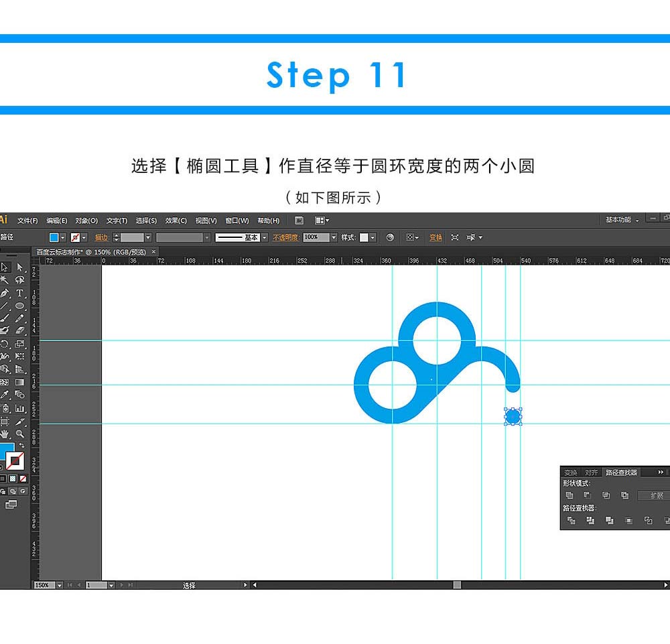
Task: Click the stroke swatch in toolbox
Action: (x=15, y=460)
